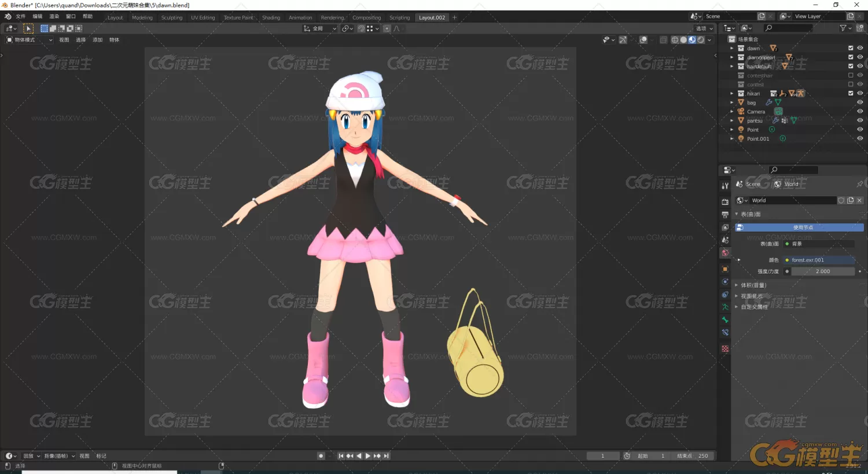
Task: Select the Tweak cursor tool icon
Action: [x=28, y=28]
